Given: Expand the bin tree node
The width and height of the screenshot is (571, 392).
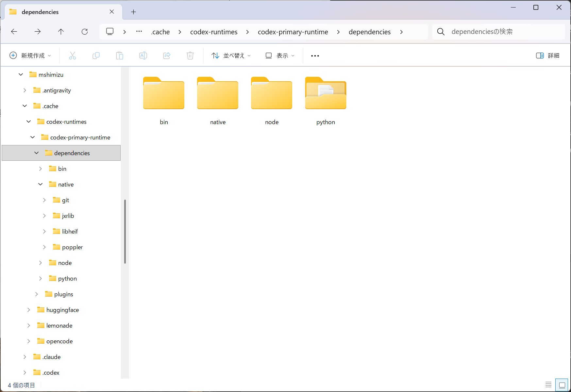Looking at the screenshot, I should pos(41,169).
